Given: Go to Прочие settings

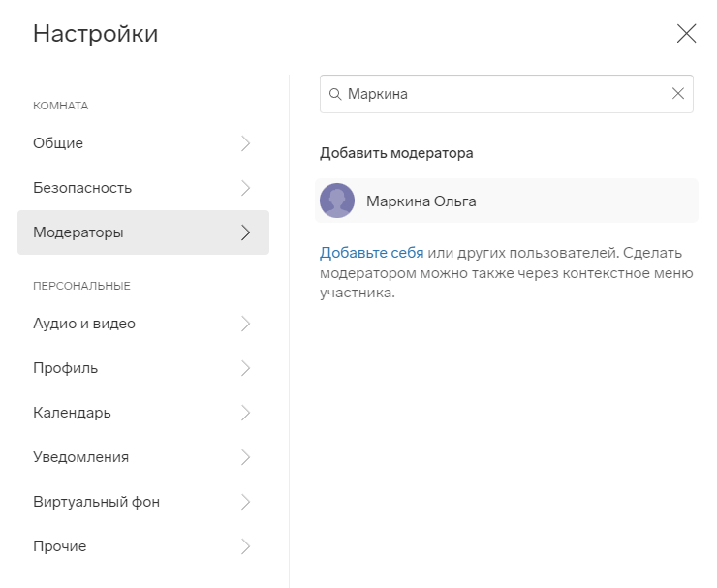Looking at the screenshot, I should point(143,546).
